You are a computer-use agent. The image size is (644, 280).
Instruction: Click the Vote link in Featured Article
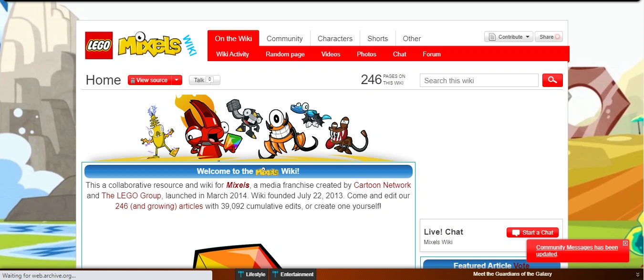pyautogui.click(x=521, y=266)
